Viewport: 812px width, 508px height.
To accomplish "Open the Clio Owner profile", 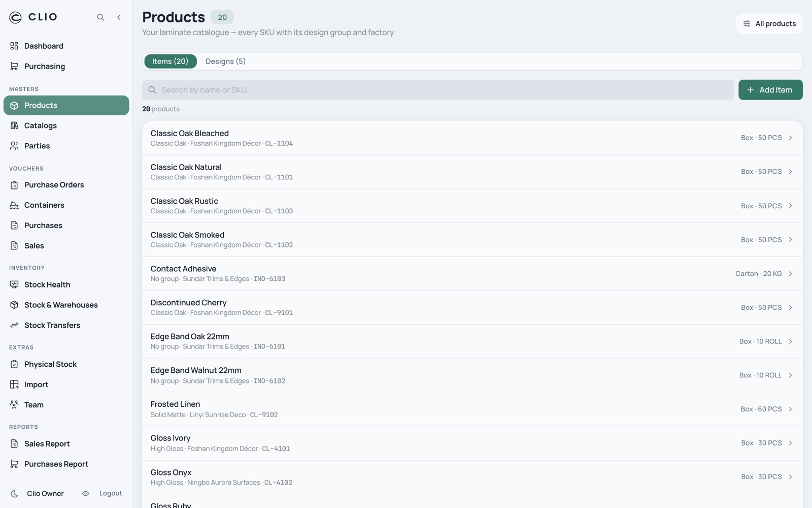I will pyautogui.click(x=45, y=494).
